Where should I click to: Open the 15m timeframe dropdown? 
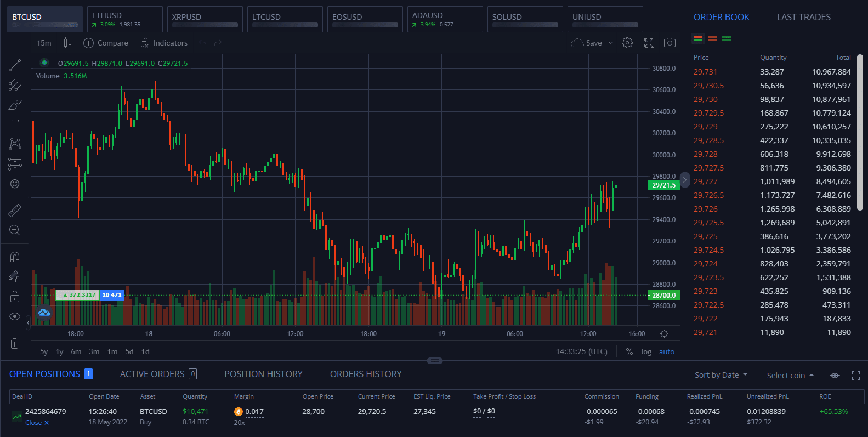44,43
